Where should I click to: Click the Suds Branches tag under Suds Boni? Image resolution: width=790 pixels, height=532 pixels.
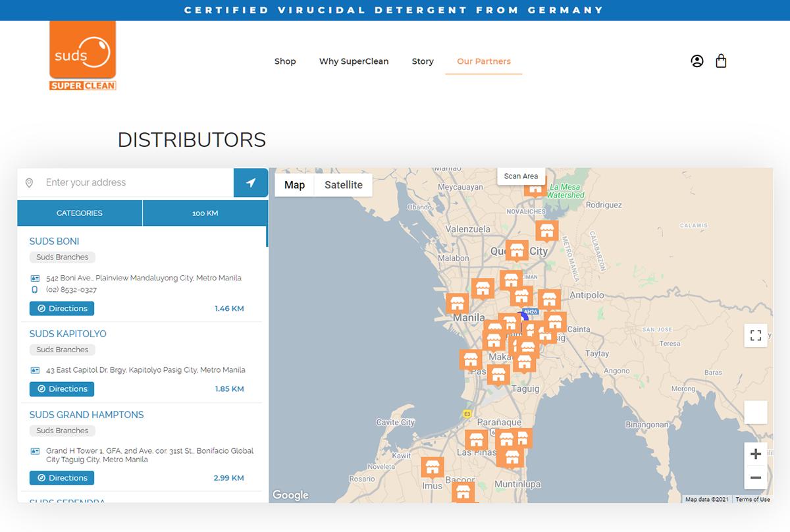tap(63, 257)
